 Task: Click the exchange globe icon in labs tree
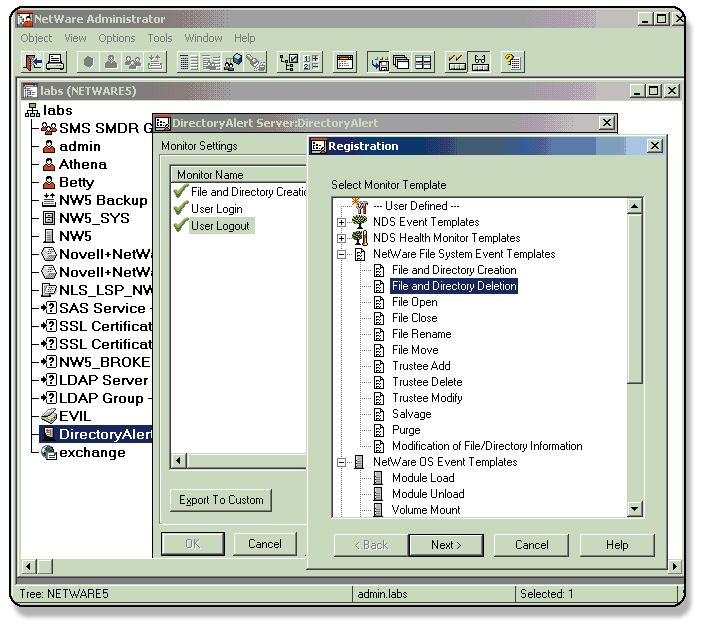(x=49, y=452)
